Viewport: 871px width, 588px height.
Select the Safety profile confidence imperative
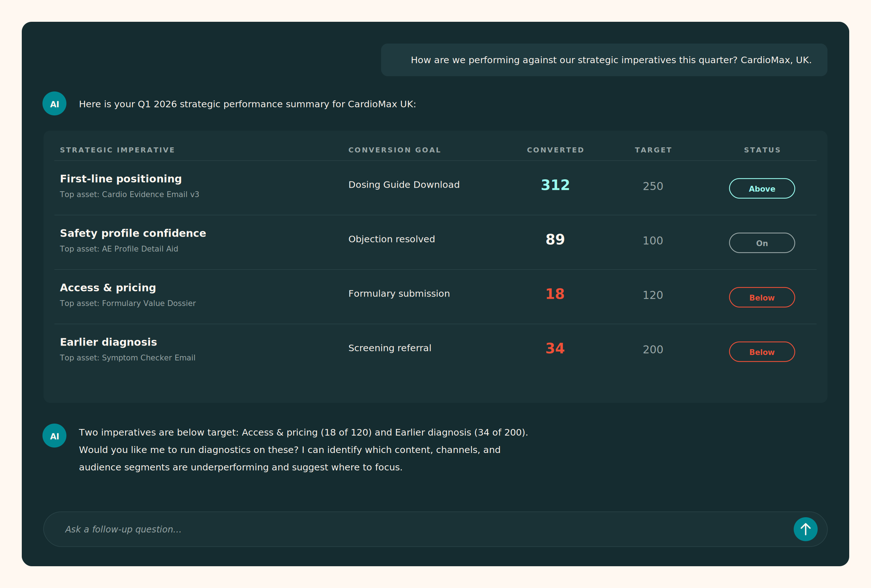(x=133, y=233)
